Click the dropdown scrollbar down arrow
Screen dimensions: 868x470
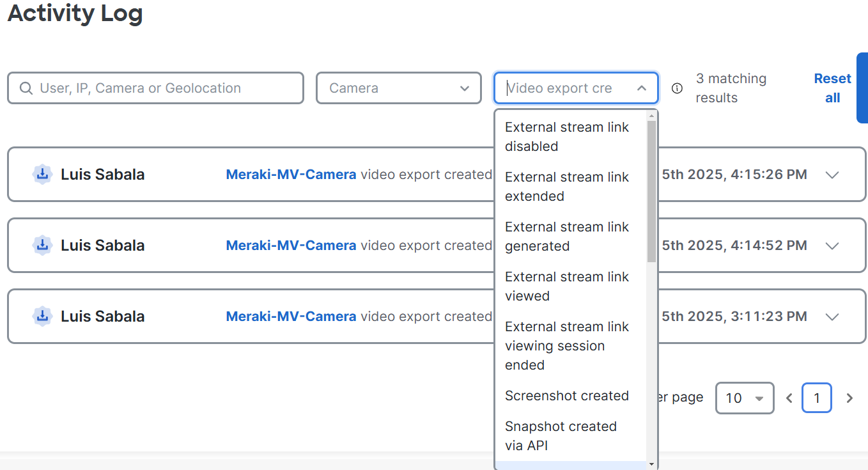coord(651,464)
